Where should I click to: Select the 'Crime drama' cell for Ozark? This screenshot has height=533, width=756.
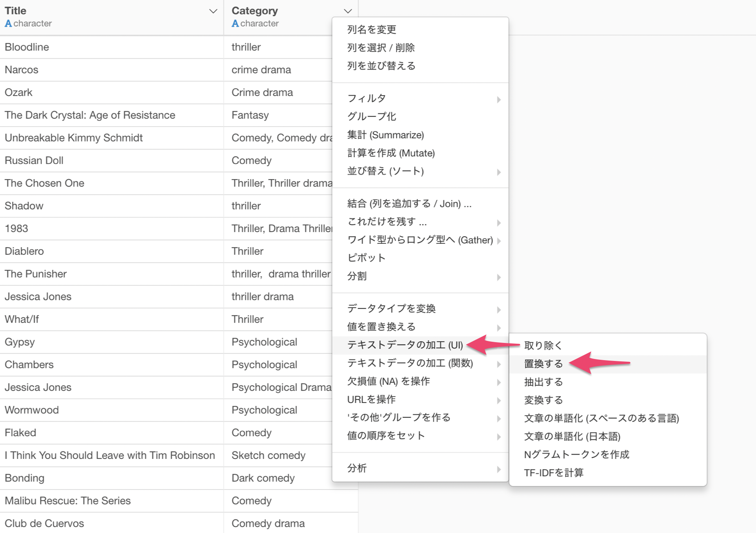point(278,92)
